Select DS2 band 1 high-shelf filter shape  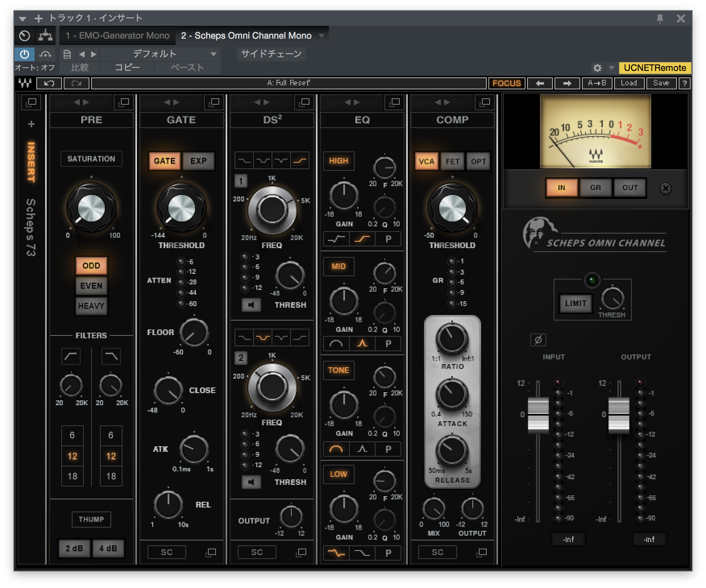[300, 161]
